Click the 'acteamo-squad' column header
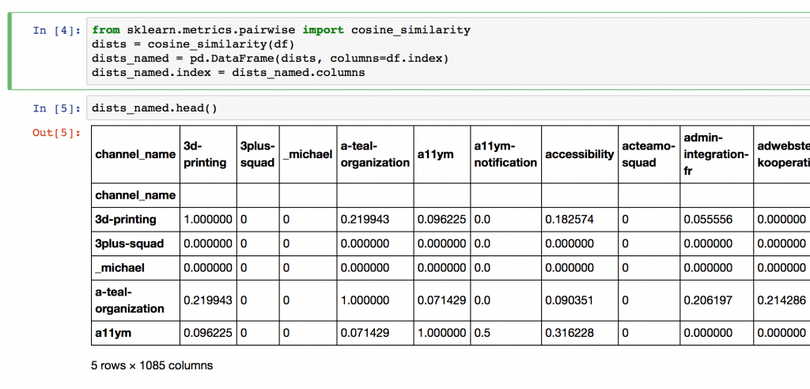This screenshot has width=810, height=389. [x=649, y=154]
